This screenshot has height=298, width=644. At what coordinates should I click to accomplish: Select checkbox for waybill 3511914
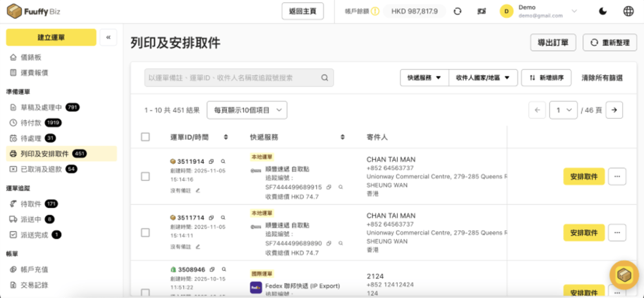pyautogui.click(x=145, y=176)
